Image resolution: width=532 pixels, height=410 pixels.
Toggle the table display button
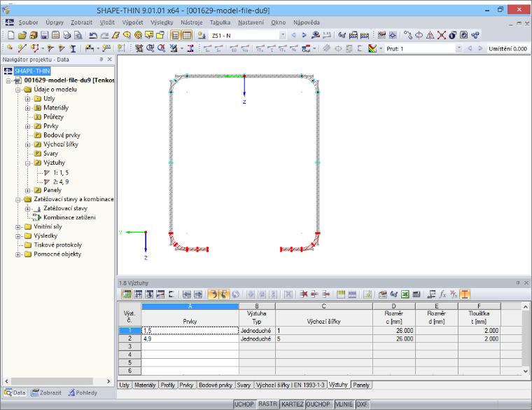coord(187,35)
